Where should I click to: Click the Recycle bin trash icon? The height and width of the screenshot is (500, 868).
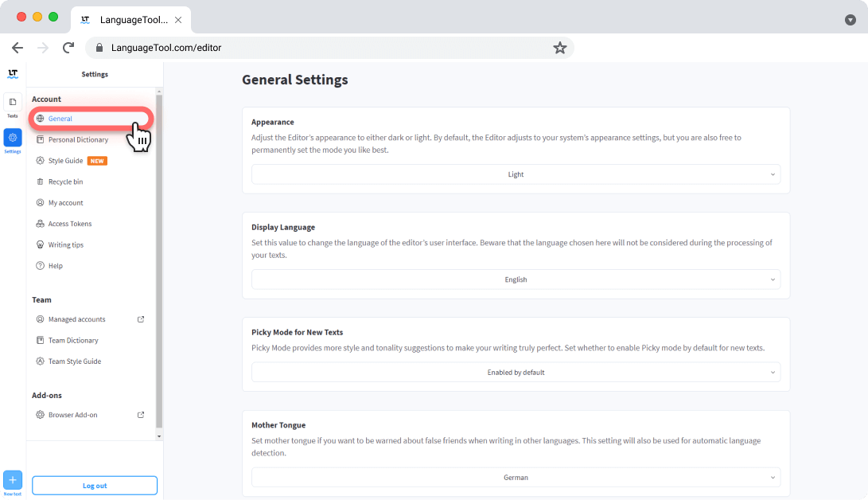[40, 182]
